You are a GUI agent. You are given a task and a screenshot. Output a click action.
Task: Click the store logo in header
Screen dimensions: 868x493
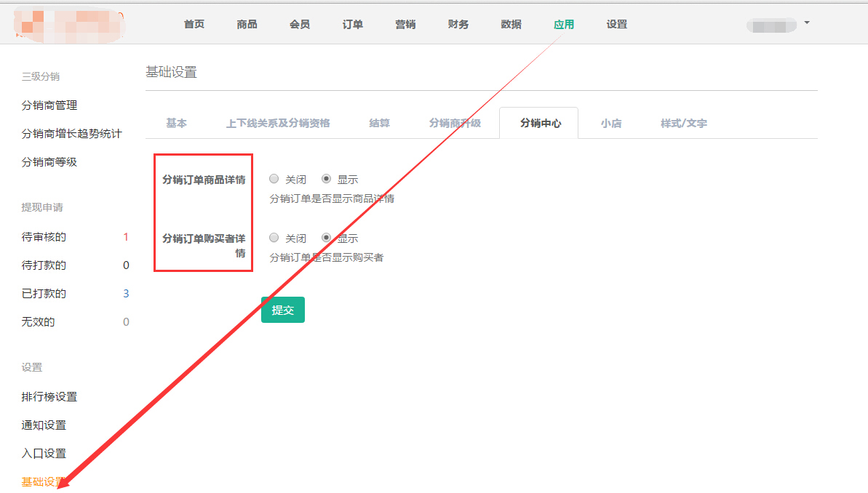[69, 24]
